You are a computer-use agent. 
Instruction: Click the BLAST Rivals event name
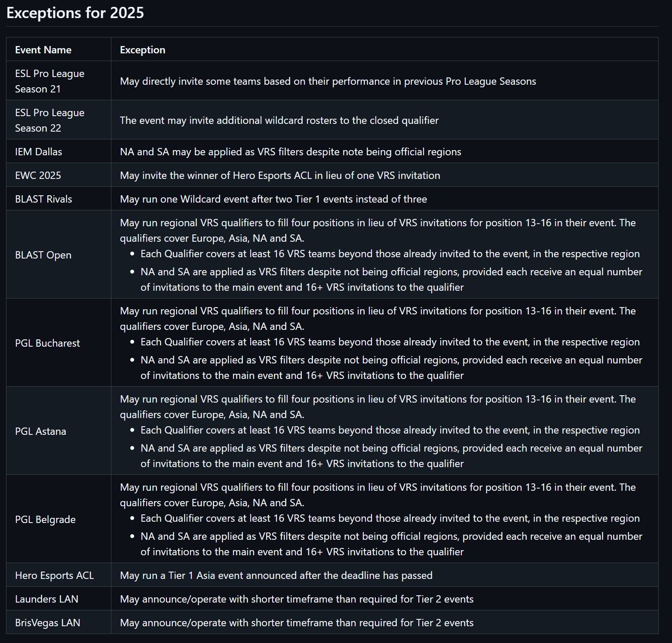(x=43, y=199)
